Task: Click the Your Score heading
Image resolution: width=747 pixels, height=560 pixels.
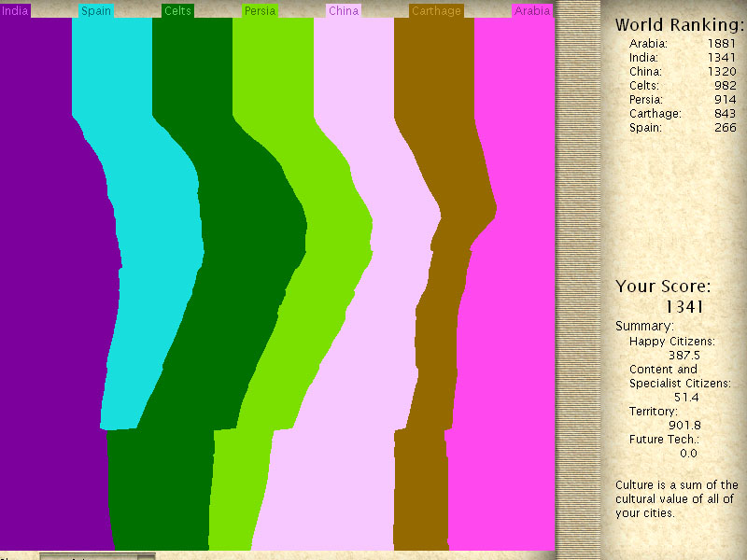Action: click(663, 287)
